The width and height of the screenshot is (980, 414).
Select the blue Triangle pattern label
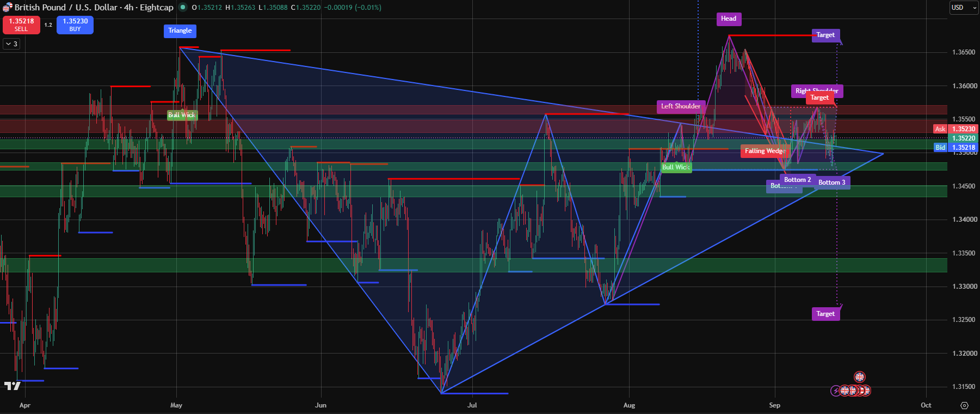click(180, 31)
